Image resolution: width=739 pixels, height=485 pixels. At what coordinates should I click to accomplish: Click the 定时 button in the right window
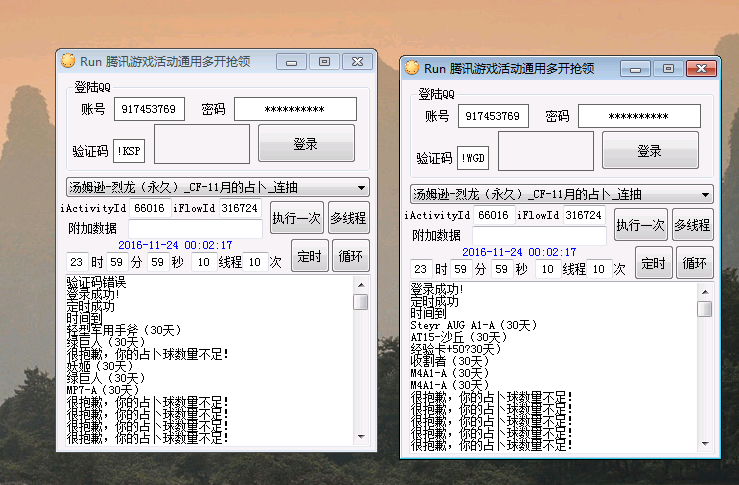tap(654, 263)
